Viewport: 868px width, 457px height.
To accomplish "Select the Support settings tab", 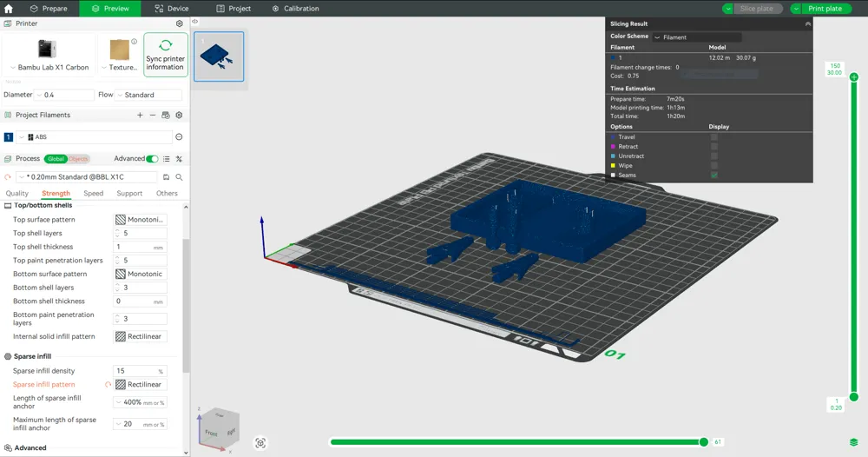I will pos(129,194).
